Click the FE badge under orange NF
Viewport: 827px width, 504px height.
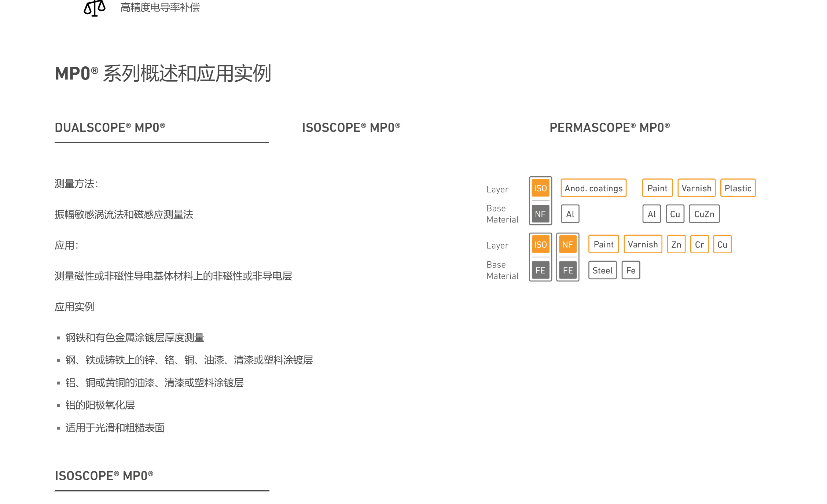pos(567,271)
